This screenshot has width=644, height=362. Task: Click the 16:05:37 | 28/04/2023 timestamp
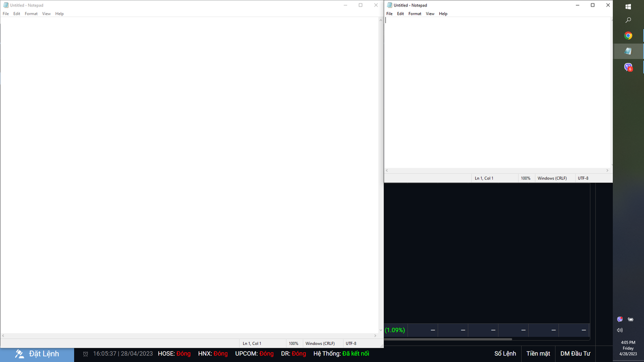point(123,354)
